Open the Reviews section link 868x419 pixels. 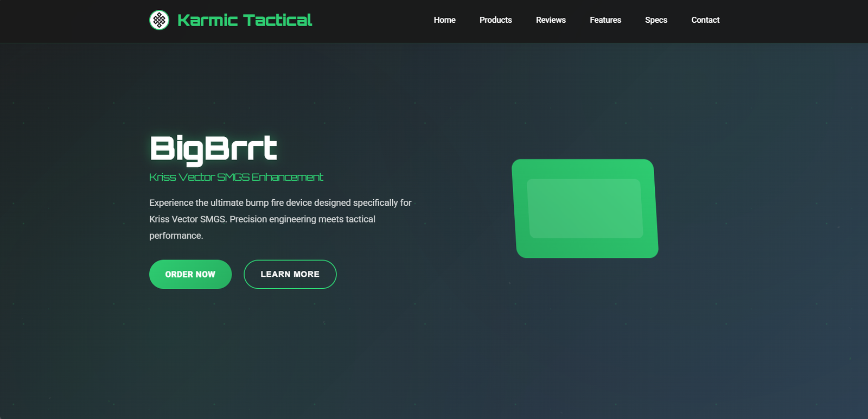(551, 20)
